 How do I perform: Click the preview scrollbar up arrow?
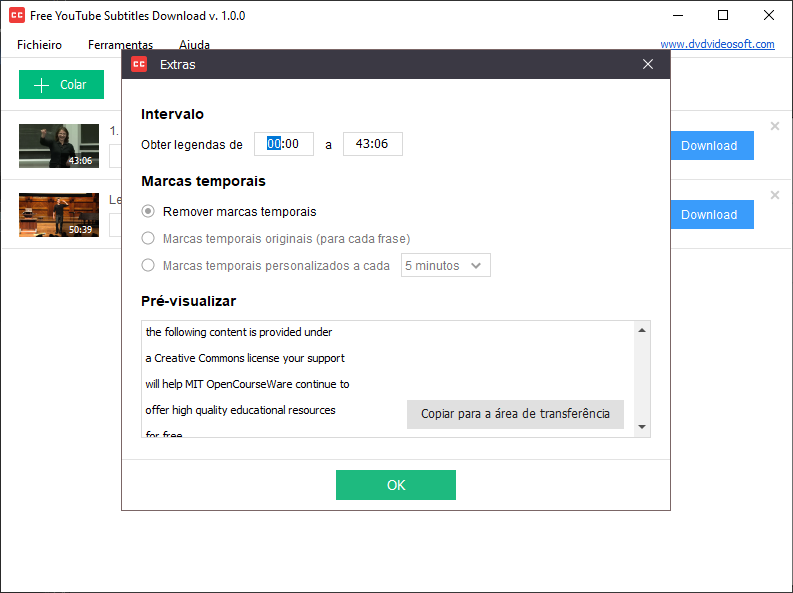pyautogui.click(x=642, y=331)
